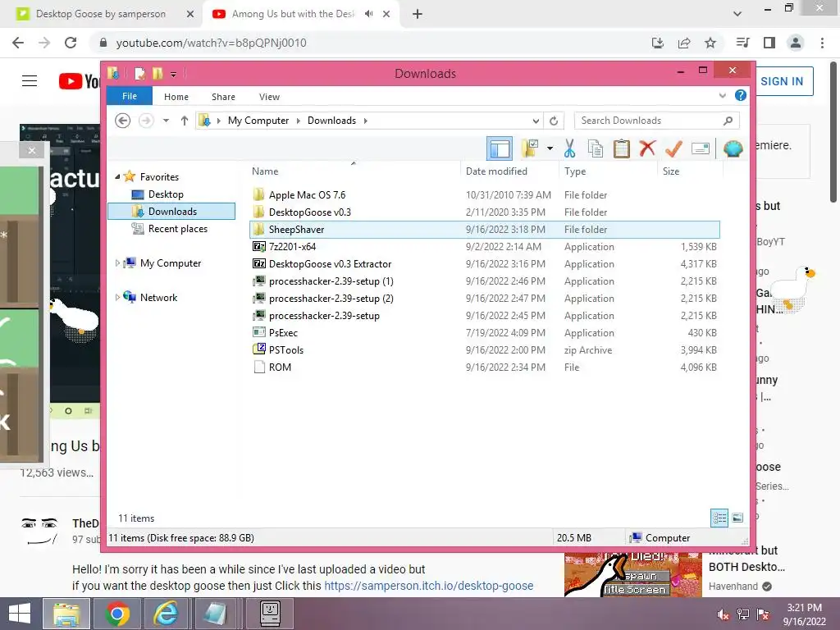Select the PSTools zip archive
840x630 pixels.
point(484,349)
